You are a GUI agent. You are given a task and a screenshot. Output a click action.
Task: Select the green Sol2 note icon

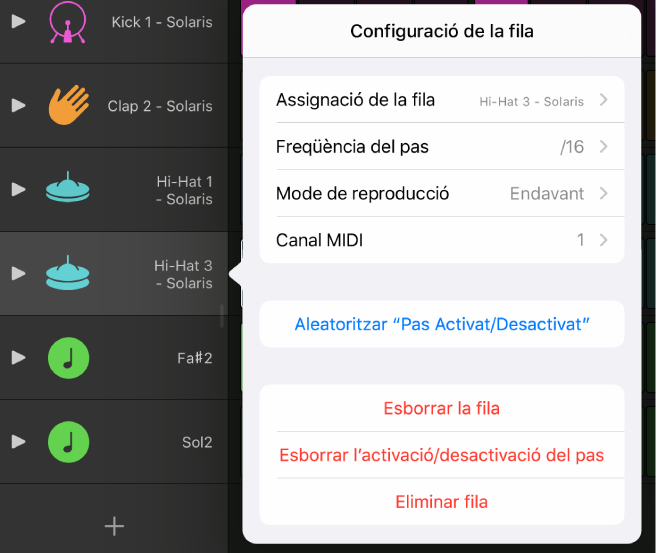pos(68,442)
